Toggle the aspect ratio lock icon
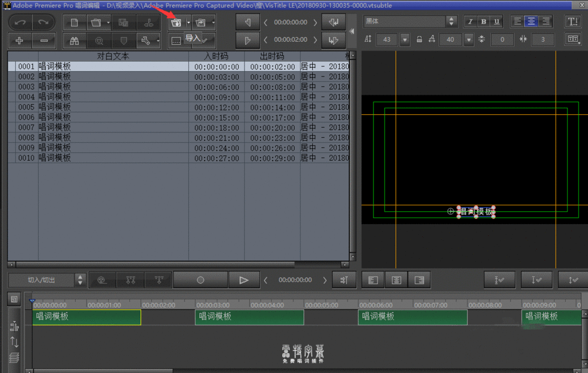588x373 pixels. pos(419,39)
